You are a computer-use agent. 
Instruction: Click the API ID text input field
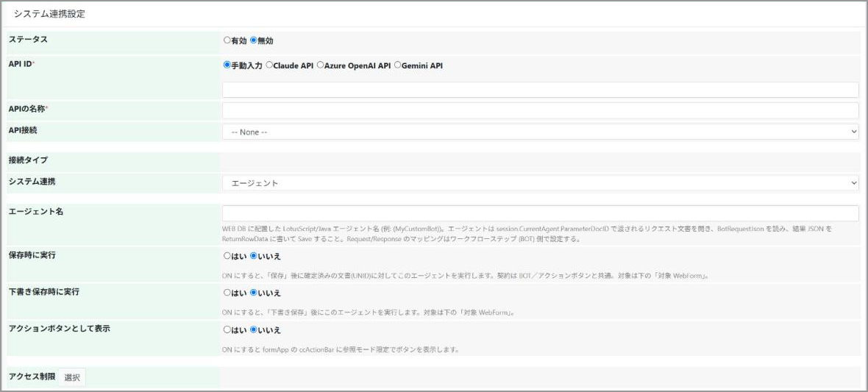(540, 90)
